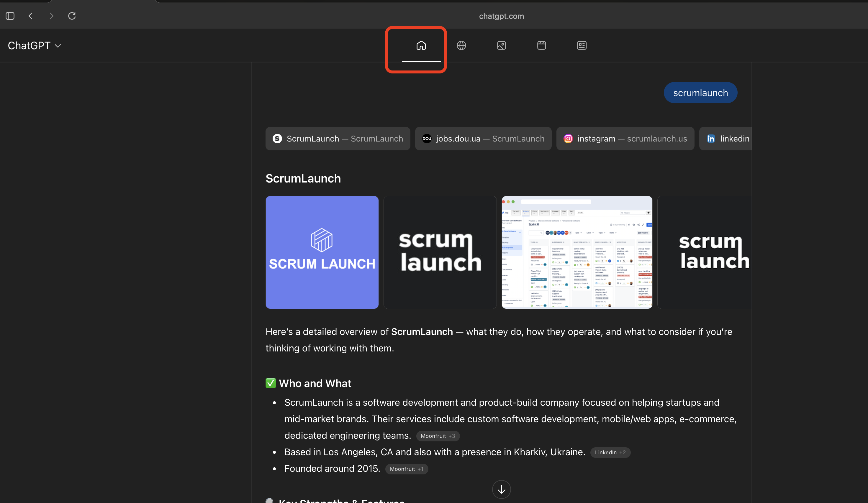This screenshot has width=868, height=503.
Task: Toggle the browser sidebar panel icon
Action: point(10,16)
